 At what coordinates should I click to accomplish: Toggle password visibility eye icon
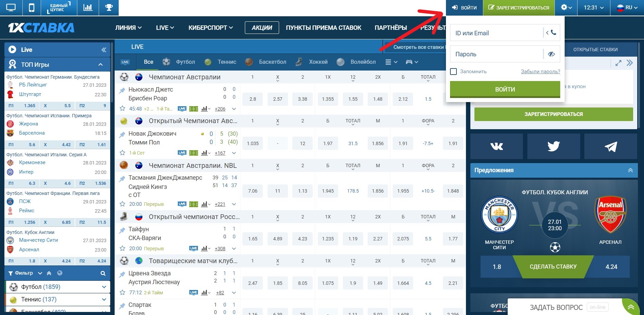point(551,54)
